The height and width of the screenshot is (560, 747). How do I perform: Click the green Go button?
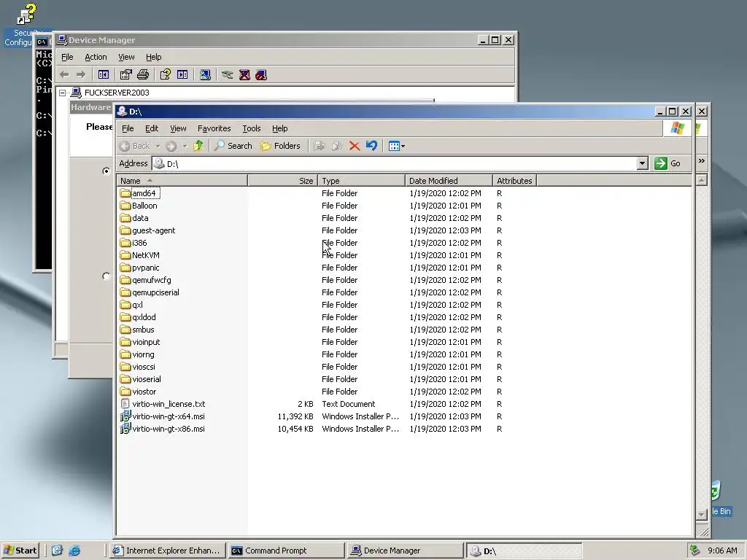pyautogui.click(x=667, y=163)
